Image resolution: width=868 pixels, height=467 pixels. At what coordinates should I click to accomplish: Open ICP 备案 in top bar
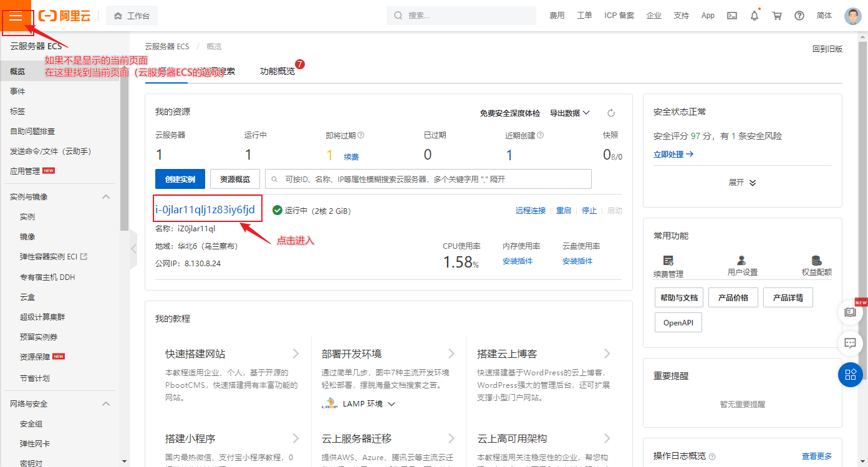tap(619, 16)
